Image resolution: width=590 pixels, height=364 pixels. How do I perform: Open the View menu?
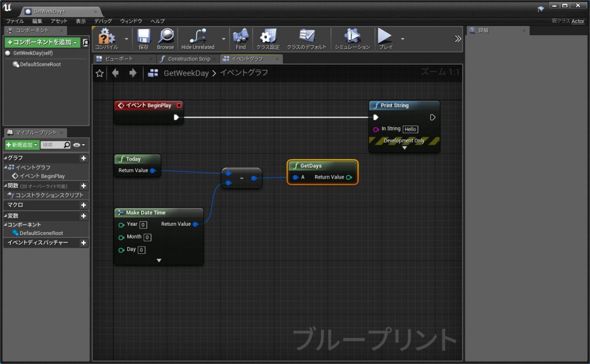pyautogui.click(x=81, y=21)
